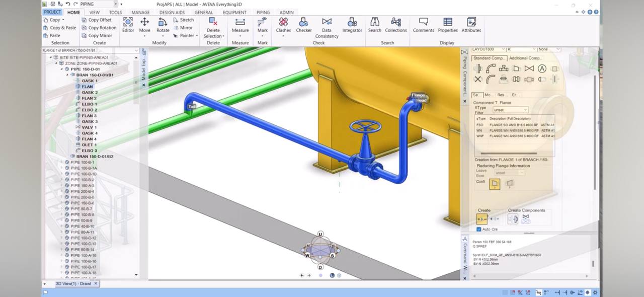Open the Copy dropdown arrow
The width and height of the screenshot is (644, 297).
(63, 20)
